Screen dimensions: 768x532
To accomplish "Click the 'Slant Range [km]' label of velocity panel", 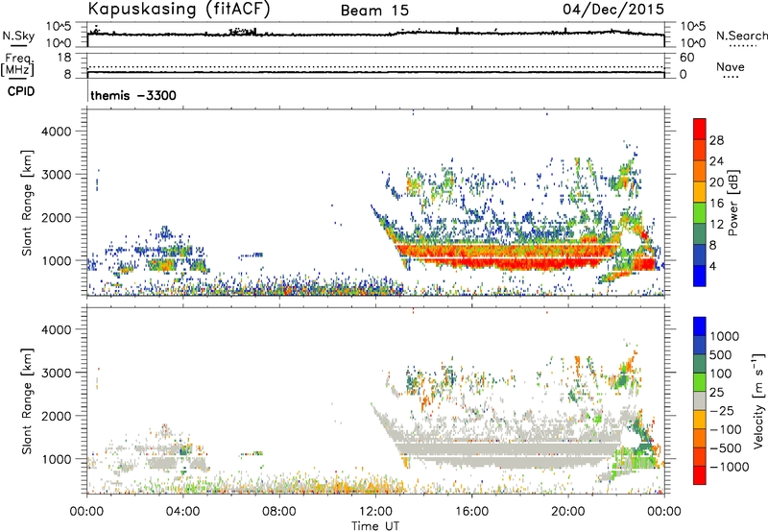I will (27, 400).
